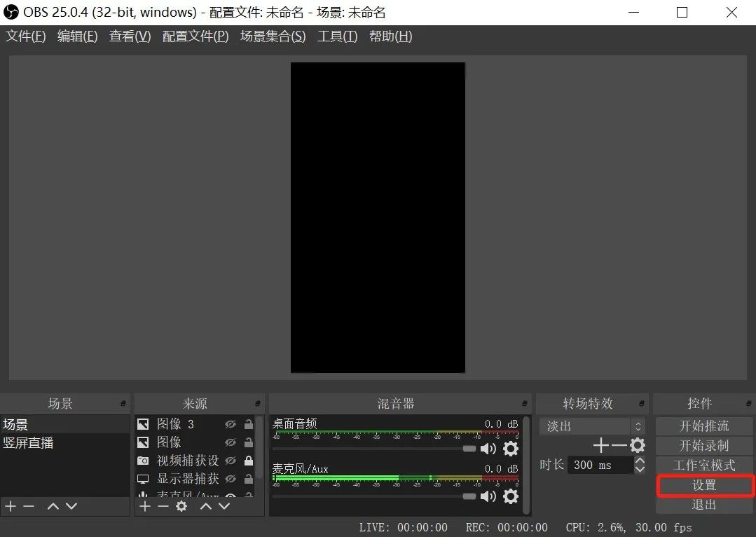Screen dimensions: 756x537
Task: Open the 淡出 transition dropdown
Action: (592, 426)
